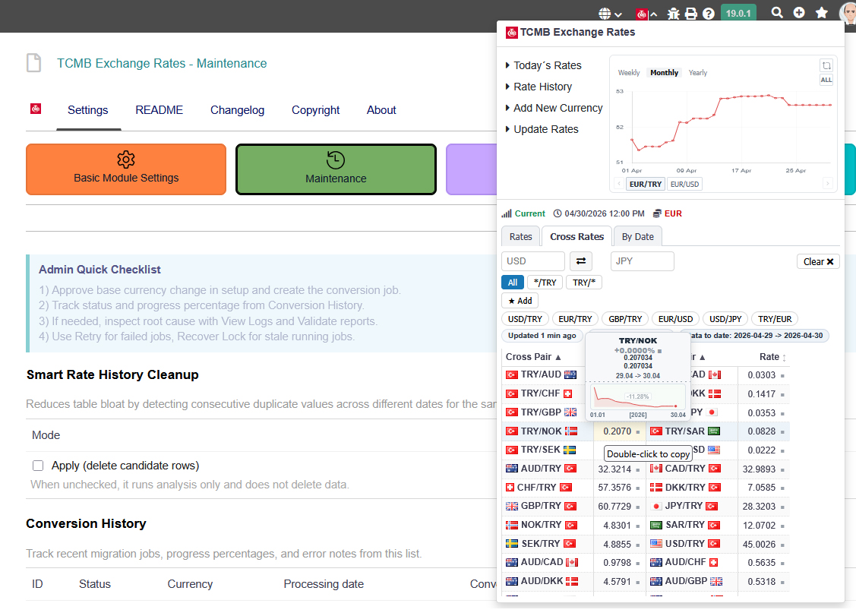
Task: Open the Copyright tab
Action: point(315,110)
